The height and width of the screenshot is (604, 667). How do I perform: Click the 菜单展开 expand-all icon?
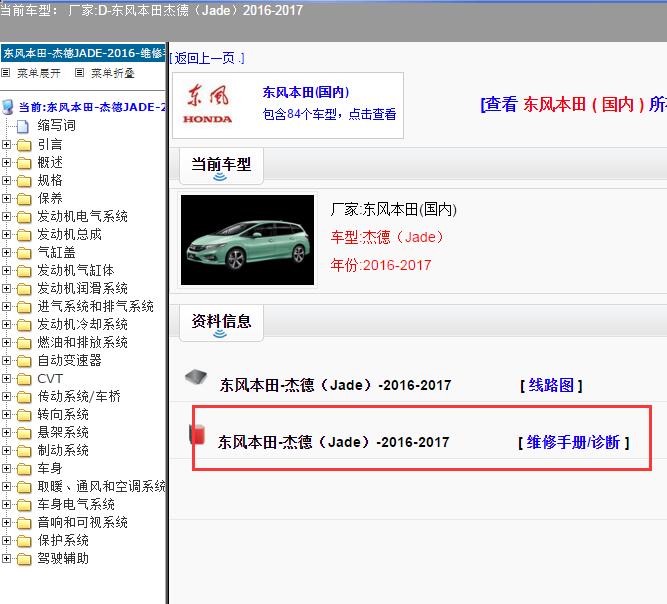tap(6, 73)
